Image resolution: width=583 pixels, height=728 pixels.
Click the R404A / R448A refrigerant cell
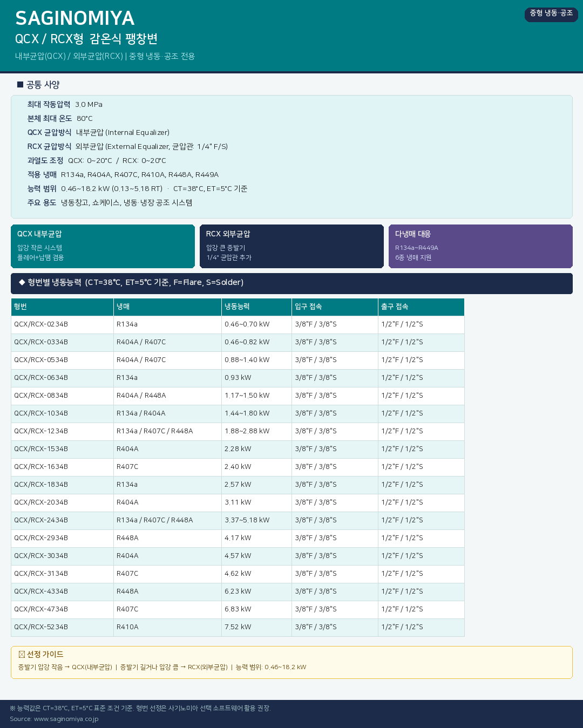167,396
